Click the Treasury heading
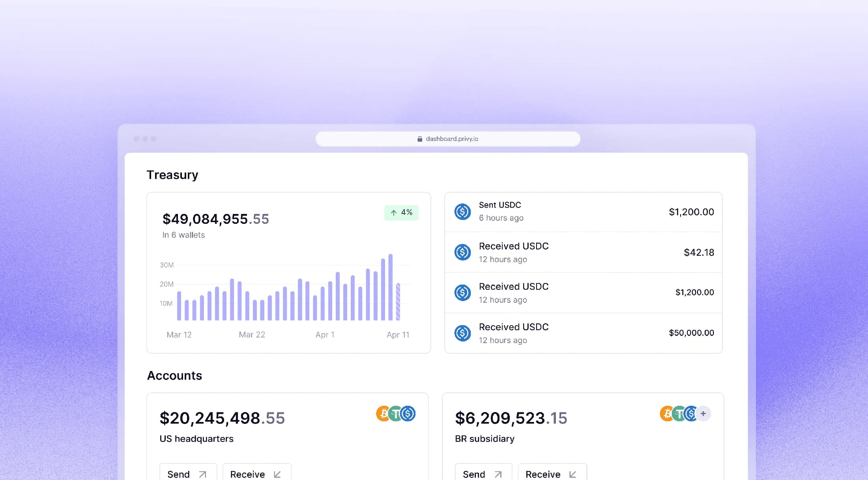Image resolution: width=868 pixels, height=480 pixels. pyautogui.click(x=172, y=175)
